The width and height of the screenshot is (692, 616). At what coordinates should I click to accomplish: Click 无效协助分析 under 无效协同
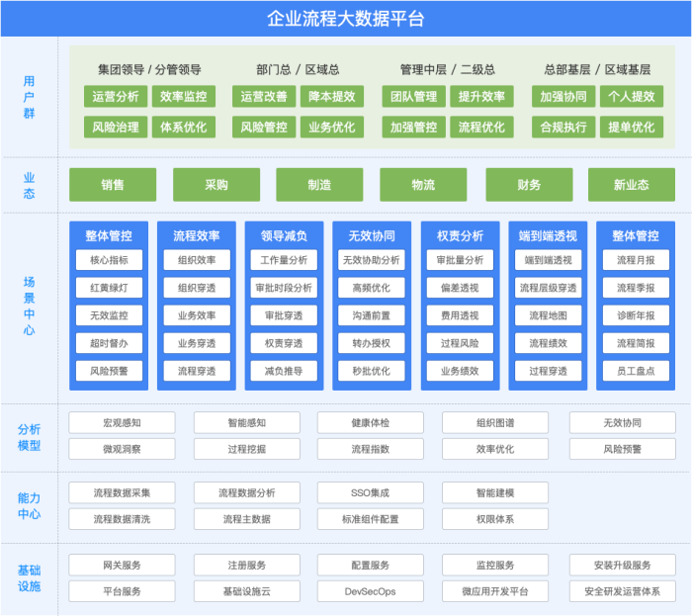(x=371, y=260)
